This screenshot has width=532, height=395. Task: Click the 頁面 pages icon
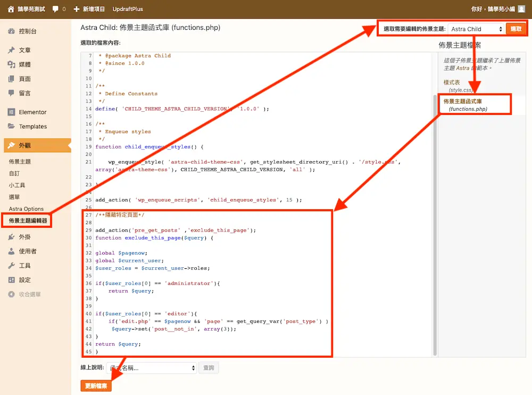12,79
